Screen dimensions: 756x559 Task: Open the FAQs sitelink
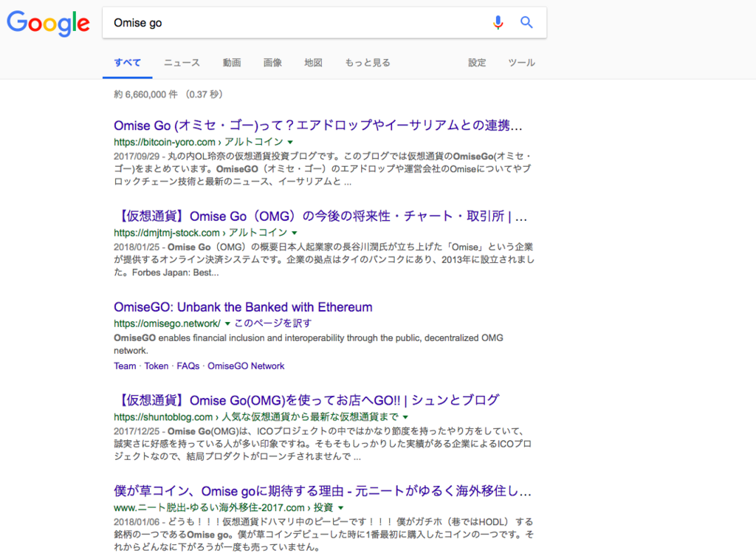click(x=188, y=366)
